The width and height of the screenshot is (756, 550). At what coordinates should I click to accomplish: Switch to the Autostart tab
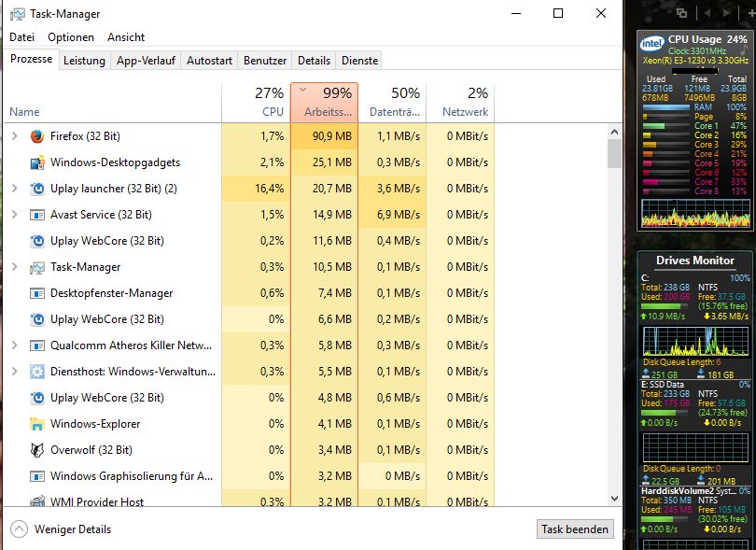tap(209, 61)
